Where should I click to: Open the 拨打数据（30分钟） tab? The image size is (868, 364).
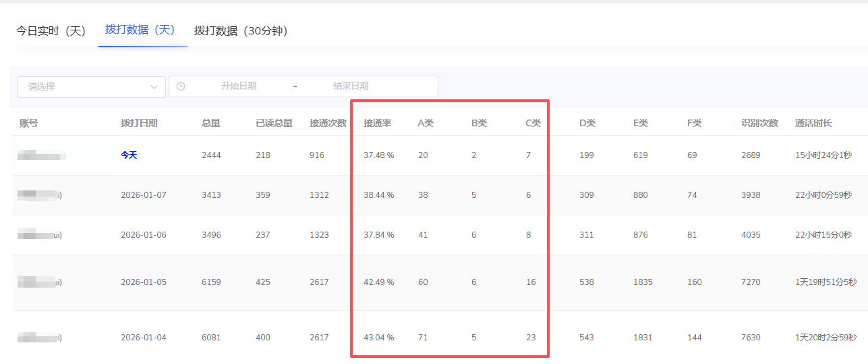tap(241, 31)
